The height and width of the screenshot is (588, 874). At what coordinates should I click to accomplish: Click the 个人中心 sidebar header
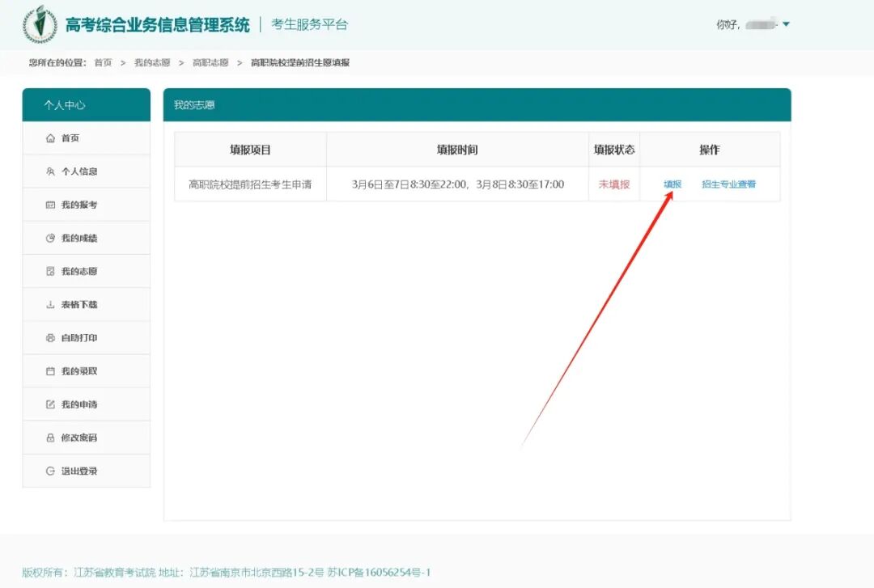click(87, 105)
